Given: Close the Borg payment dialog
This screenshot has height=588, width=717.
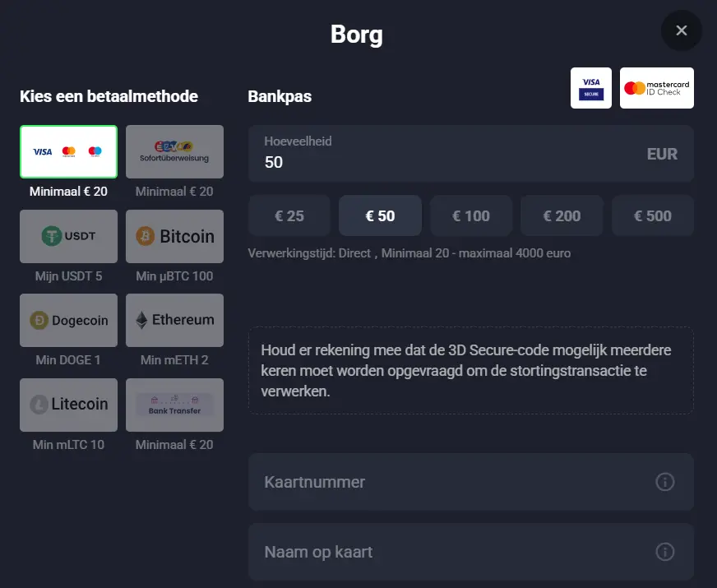Looking at the screenshot, I should 681,30.
